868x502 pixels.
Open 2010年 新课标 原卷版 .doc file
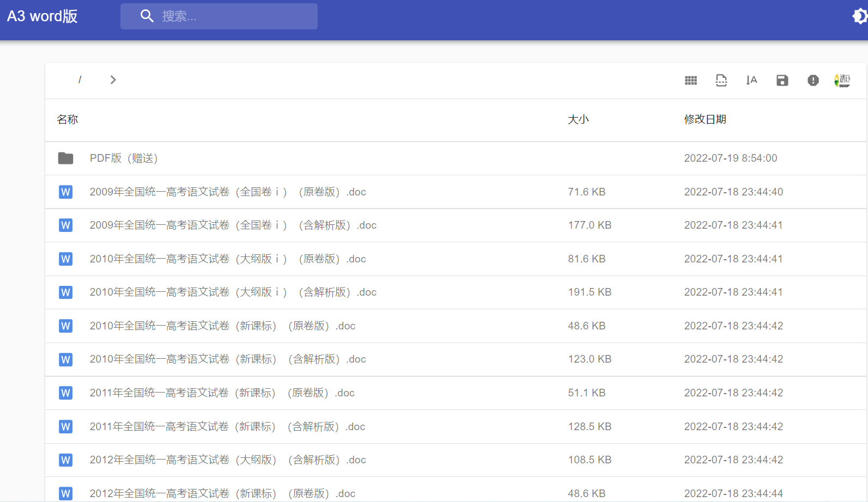click(222, 326)
